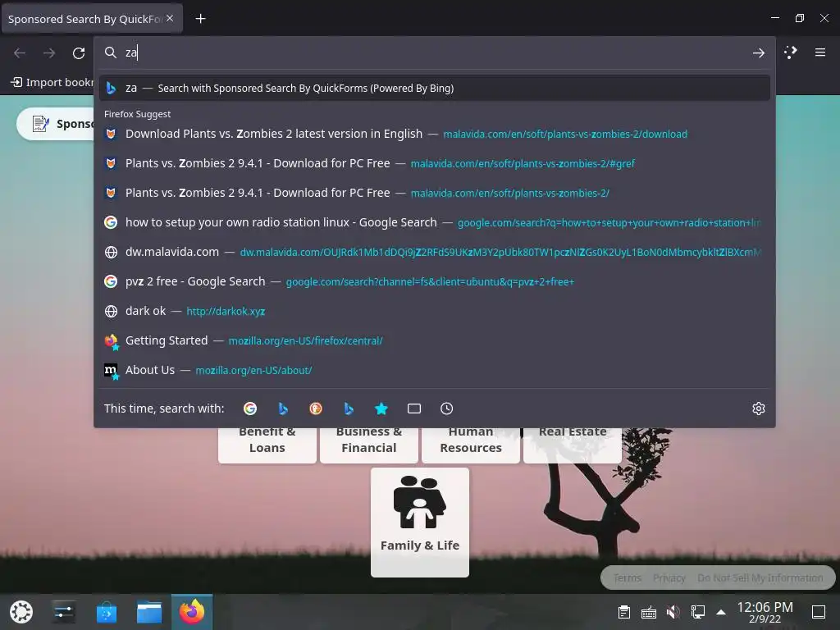840x630 pixels.
Task: Search this time with DuckDuckGo icon
Action: 316,409
